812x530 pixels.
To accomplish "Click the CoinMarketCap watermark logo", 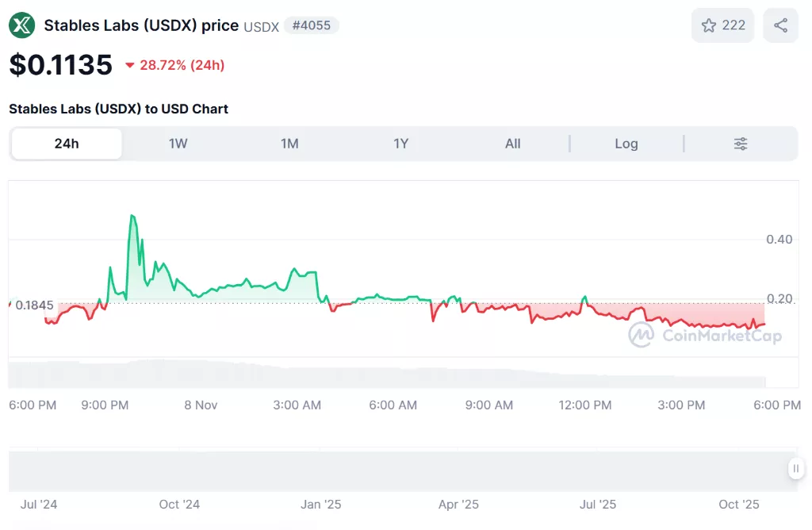I will click(x=705, y=336).
